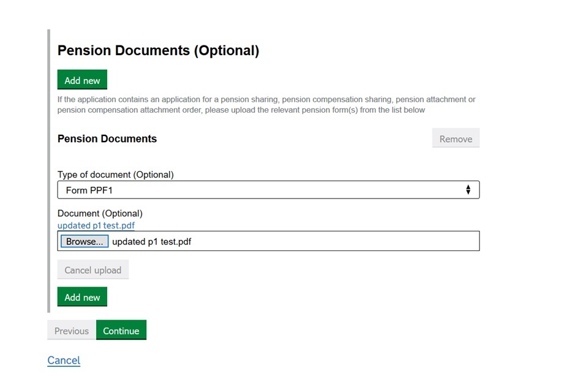
Task: Click the bottom Add new button
Action: (x=82, y=297)
